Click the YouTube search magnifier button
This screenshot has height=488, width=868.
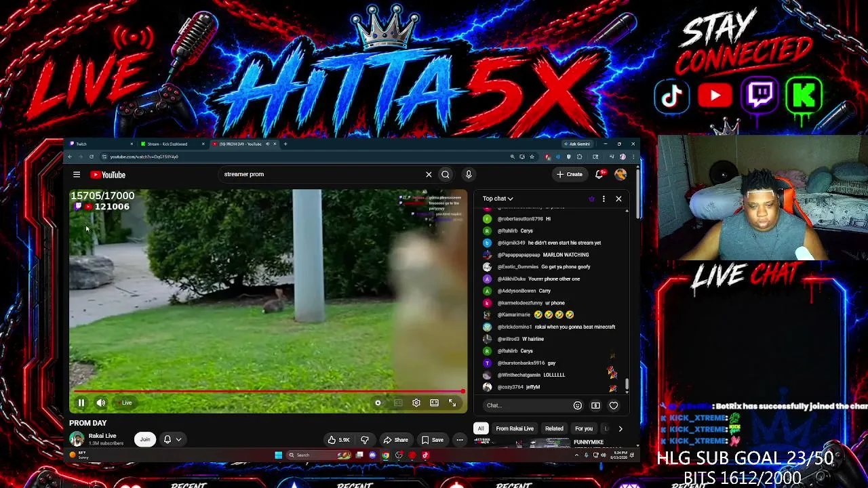(446, 174)
